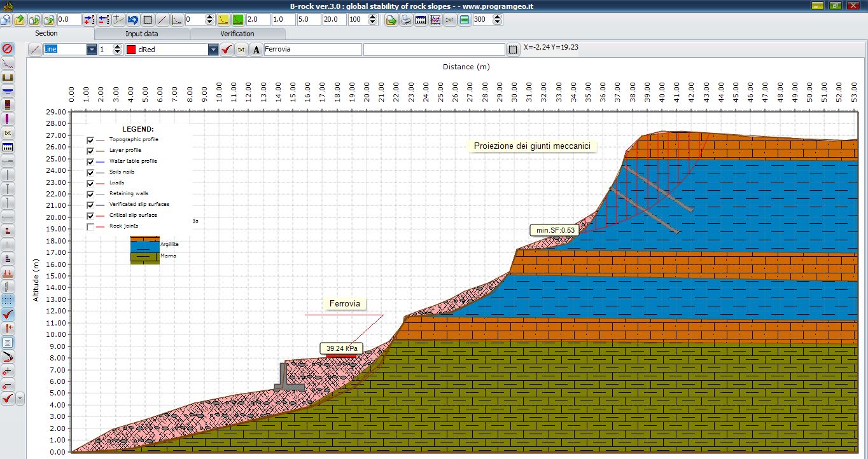The image size is (868, 459).
Task: Click the bold A text font icon
Action: pyautogui.click(x=256, y=50)
